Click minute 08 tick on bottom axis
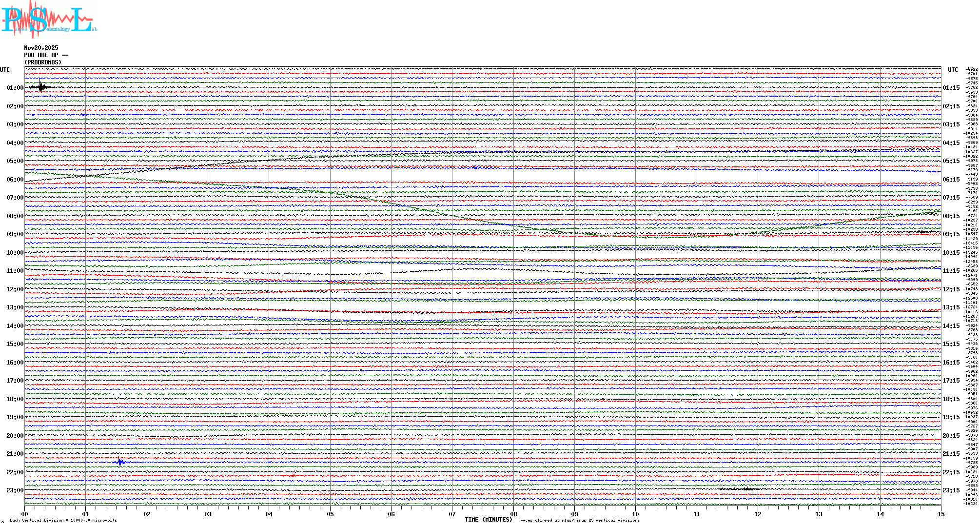The image size is (980, 527). tap(513, 514)
